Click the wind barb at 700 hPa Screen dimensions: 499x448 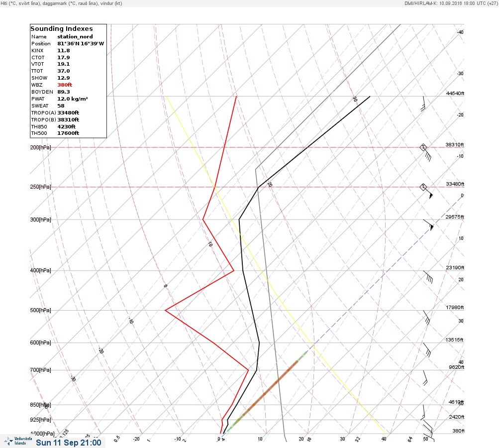click(425, 378)
